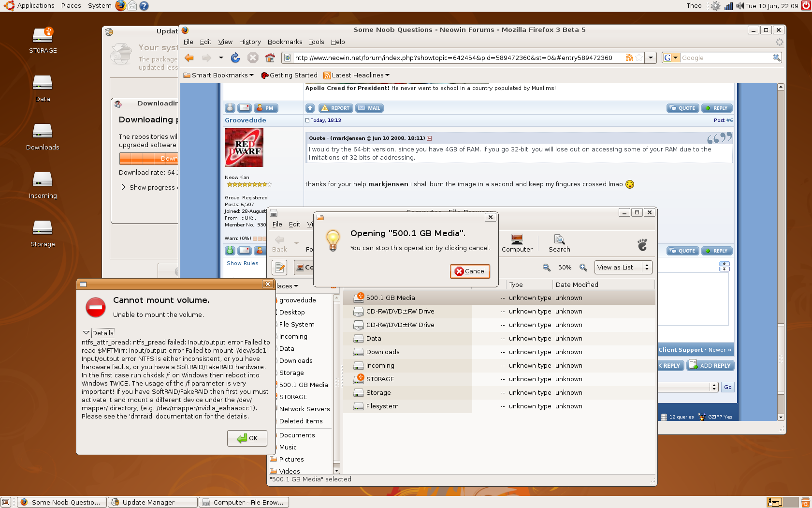Expand Show progress of individual files
This screenshot has height=508, width=812.
(x=124, y=187)
